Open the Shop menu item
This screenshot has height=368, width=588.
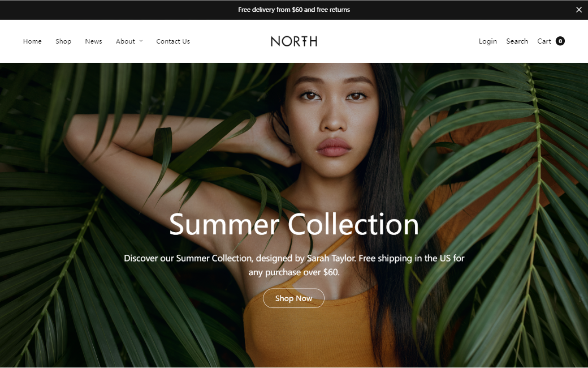coord(63,41)
